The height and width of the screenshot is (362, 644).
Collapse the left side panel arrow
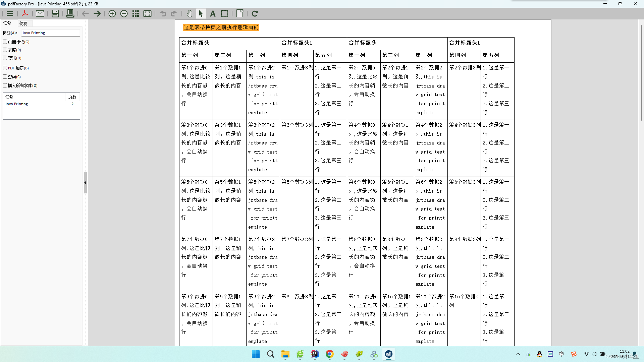(x=85, y=183)
